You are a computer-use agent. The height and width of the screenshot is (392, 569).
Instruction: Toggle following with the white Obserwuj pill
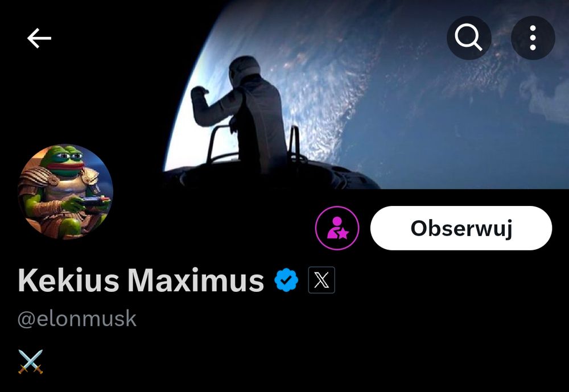tap(461, 228)
